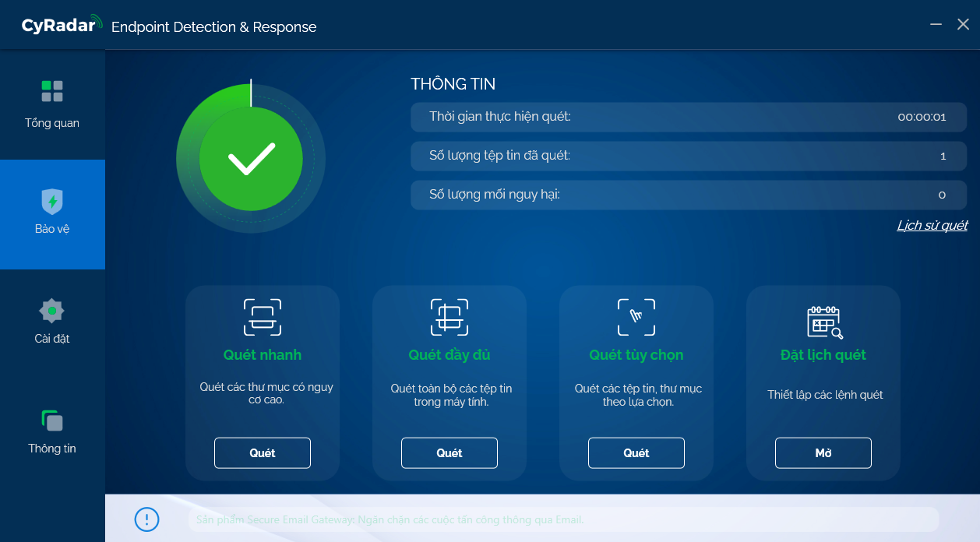Image resolution: width=980 pixels, height=542 pixels.
Task: Open the Tổng quan dashboard icon in sidebar
Action: point(52,90)
